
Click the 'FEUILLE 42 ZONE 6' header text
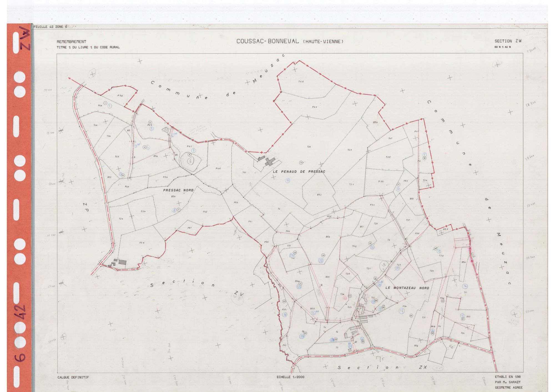tap(50, 27)
